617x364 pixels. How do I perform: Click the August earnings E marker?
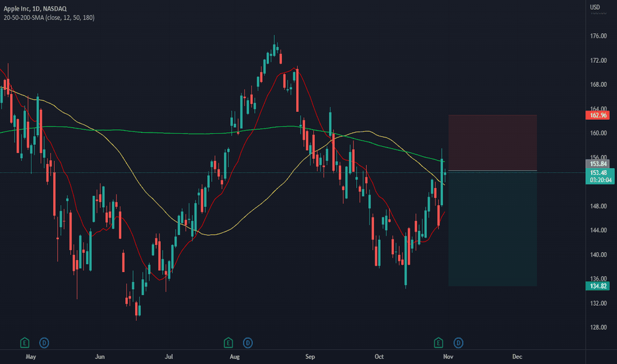click(x=228, y=343)
